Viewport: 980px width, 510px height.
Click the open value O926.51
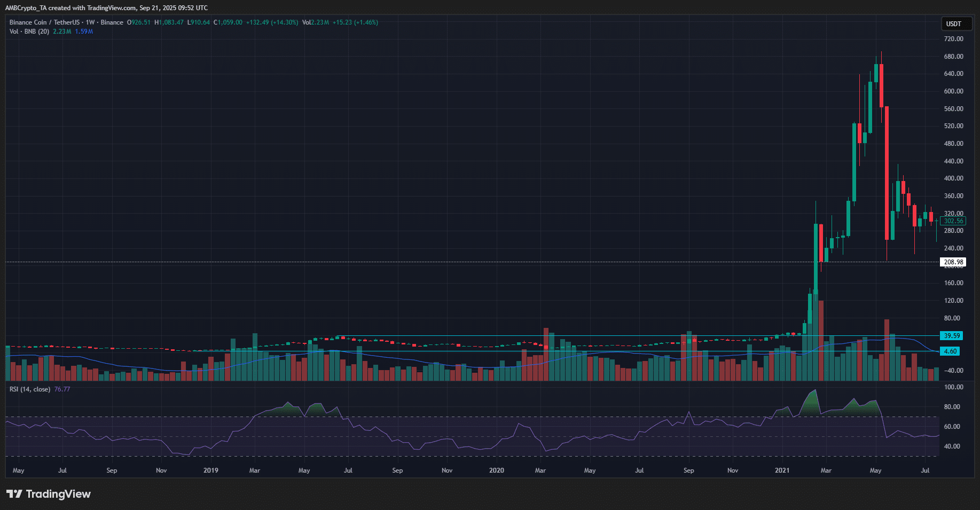pyautogui.click(x=139, y=22)
